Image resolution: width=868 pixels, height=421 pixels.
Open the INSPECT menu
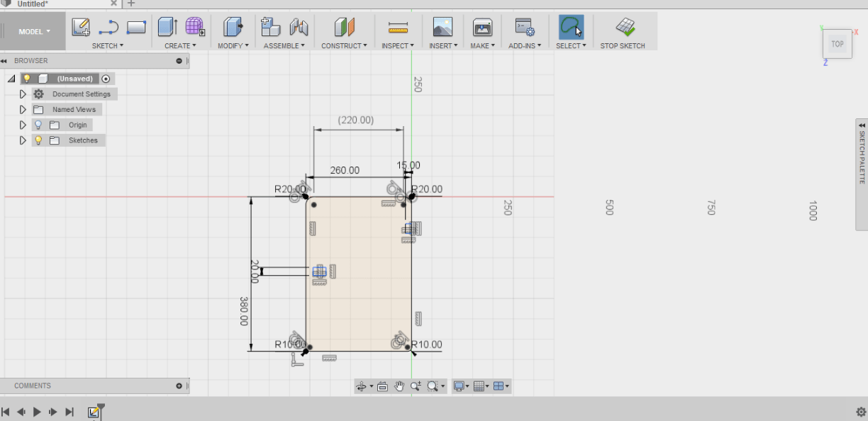398,45
